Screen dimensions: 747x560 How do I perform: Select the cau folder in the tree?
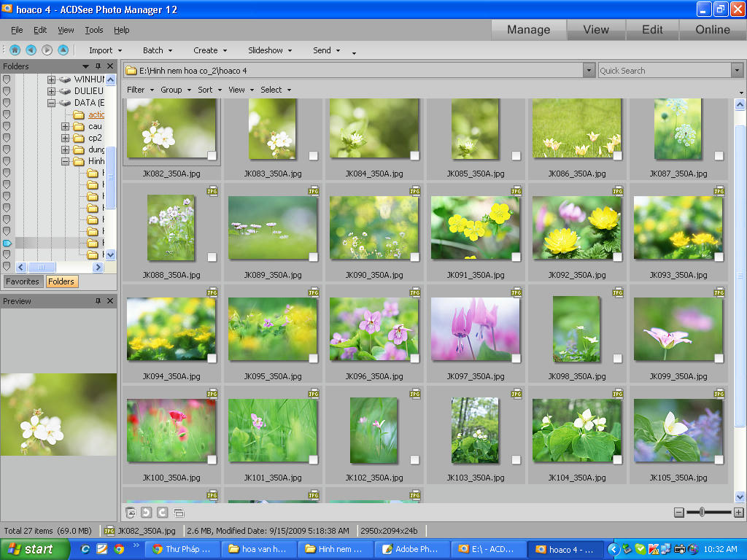pos(95,126)
